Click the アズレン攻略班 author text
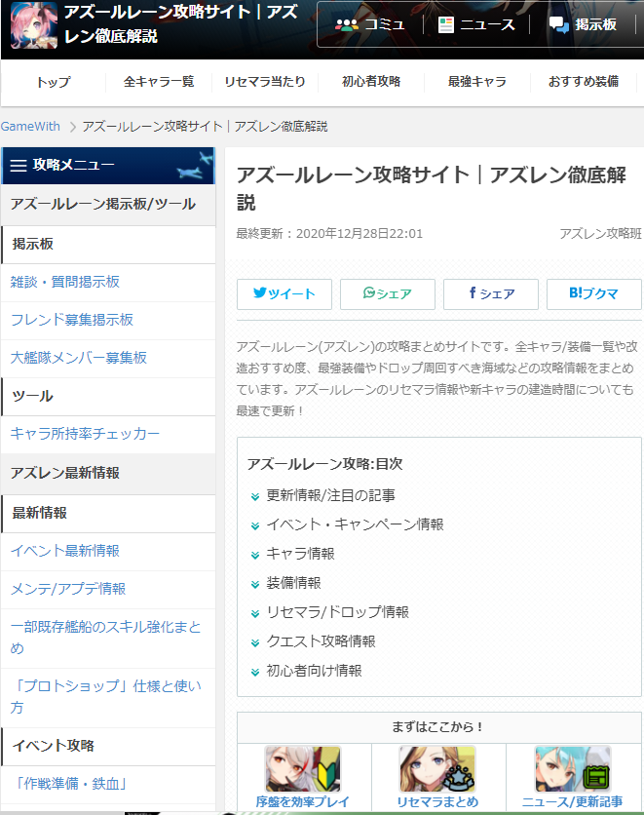This screenshot has height=815, width=644. pyautogui.click(x=600, y=234)
